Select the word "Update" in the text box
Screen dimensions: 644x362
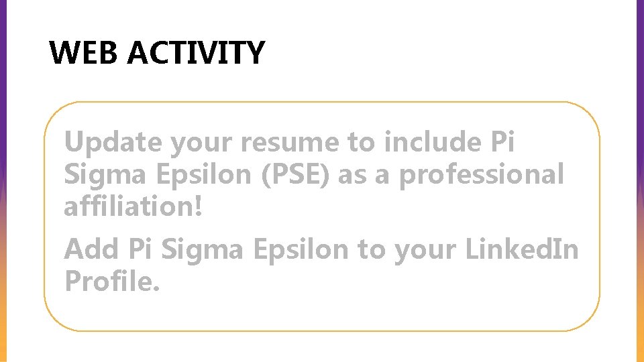click(113, 143)
